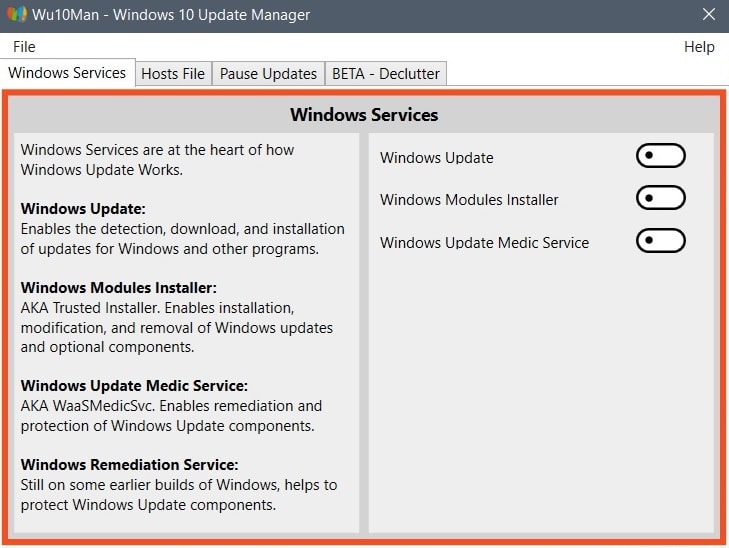
Task: Close the Wu10Man window
Action: 709,14
